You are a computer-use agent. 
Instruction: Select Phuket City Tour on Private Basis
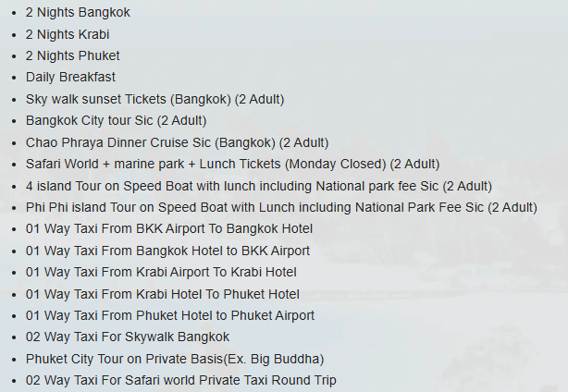click(175, 359)
